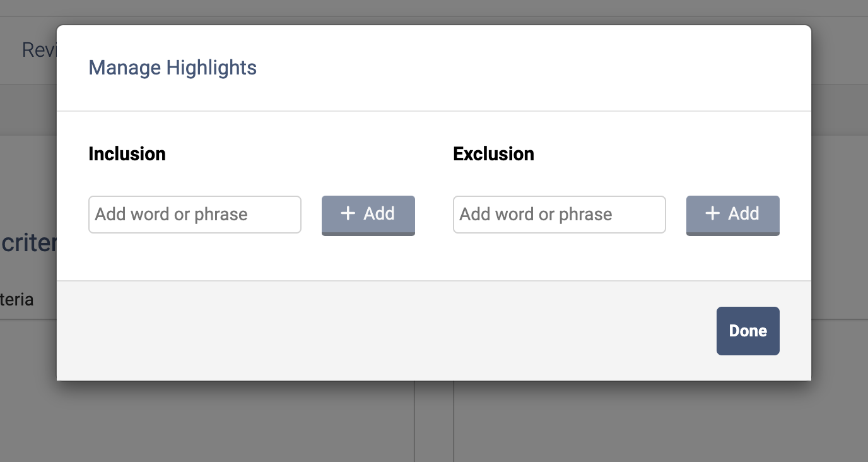Click the plus icon on Inclusion Add button

348,213
